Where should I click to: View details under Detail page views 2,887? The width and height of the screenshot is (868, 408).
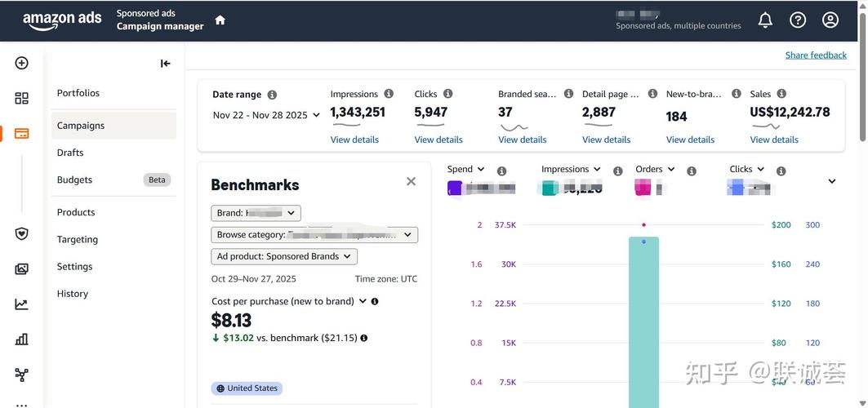click(x=606, y=140)
